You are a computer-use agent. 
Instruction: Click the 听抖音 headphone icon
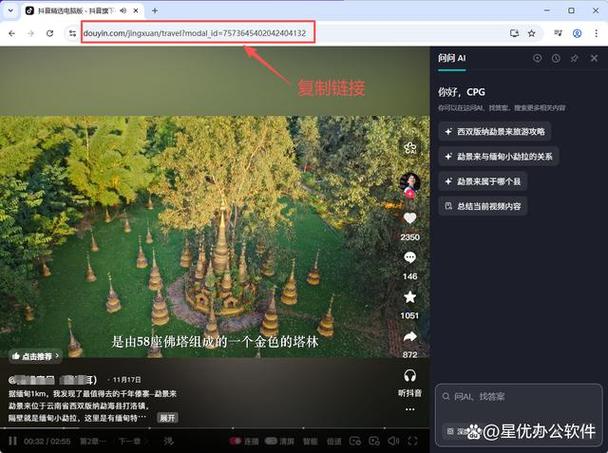tap(409, 376)
